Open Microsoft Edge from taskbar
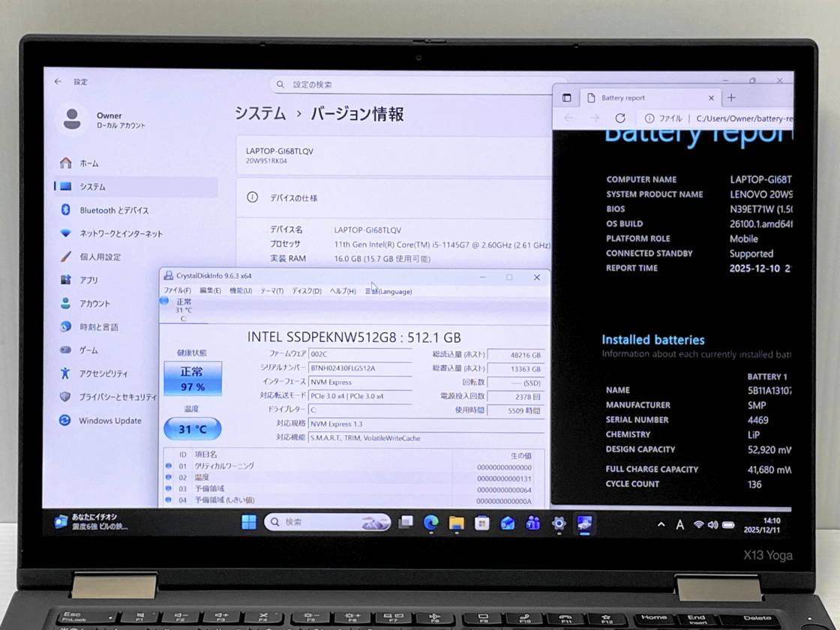The image size is (840, 630). (x=431, y=523)
